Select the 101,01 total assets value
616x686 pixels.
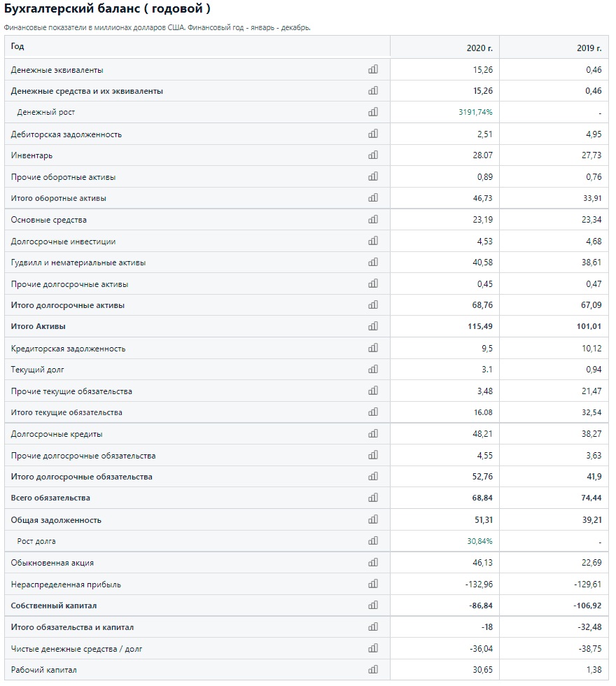pyautogui.click(x=589, y=326)
